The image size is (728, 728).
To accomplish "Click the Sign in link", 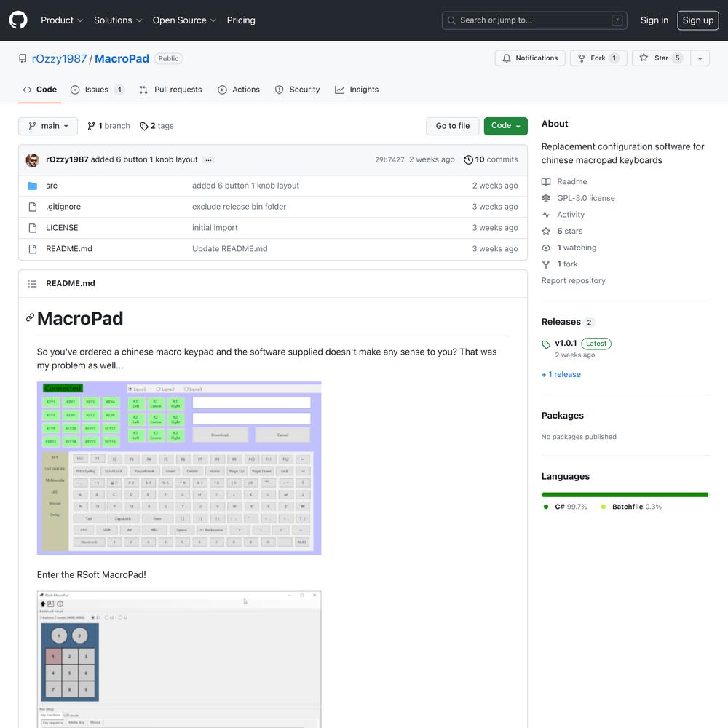I will (x=654, y=20).
